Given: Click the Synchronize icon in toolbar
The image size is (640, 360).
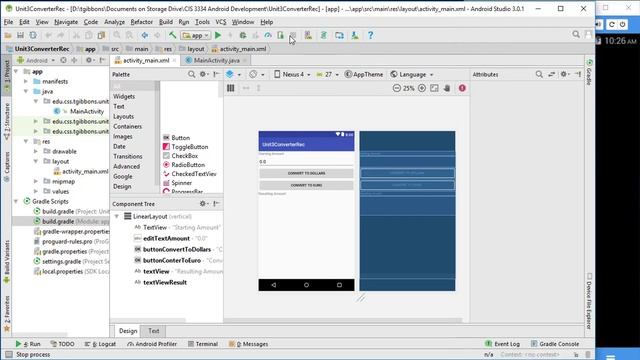Looking at the screenshot, I should tap(33, 36).
